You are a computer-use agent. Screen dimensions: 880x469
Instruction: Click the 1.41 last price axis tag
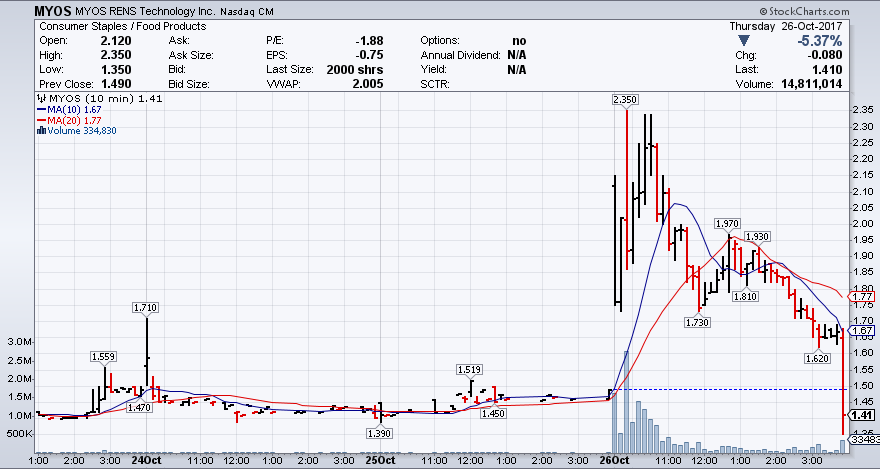click(x=861, y=415)
